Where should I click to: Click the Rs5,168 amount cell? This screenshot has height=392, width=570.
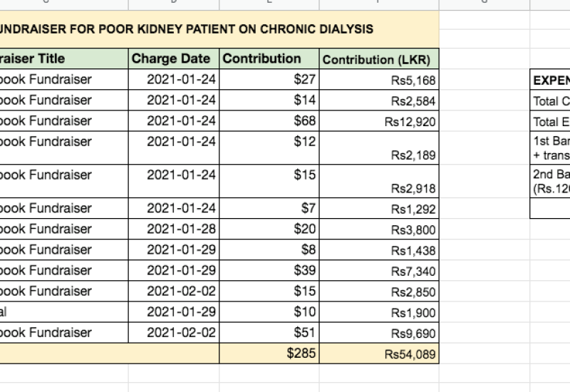click(378, 80)
